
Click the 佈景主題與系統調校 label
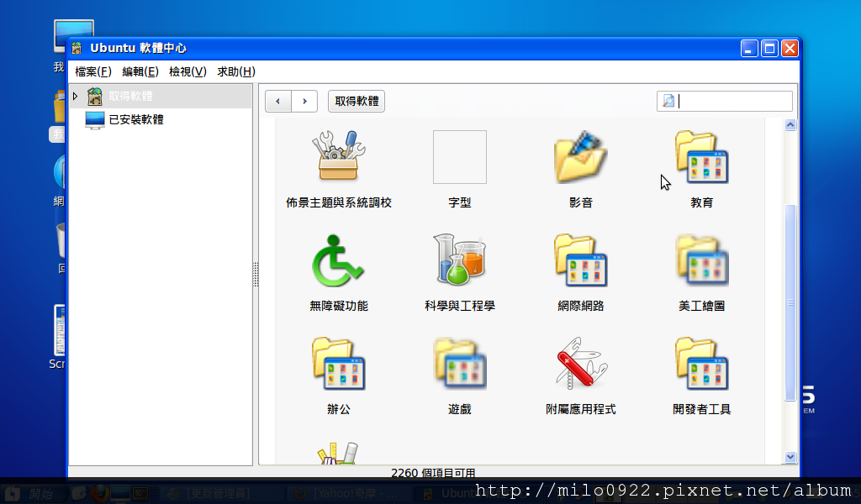click(339, 202)
